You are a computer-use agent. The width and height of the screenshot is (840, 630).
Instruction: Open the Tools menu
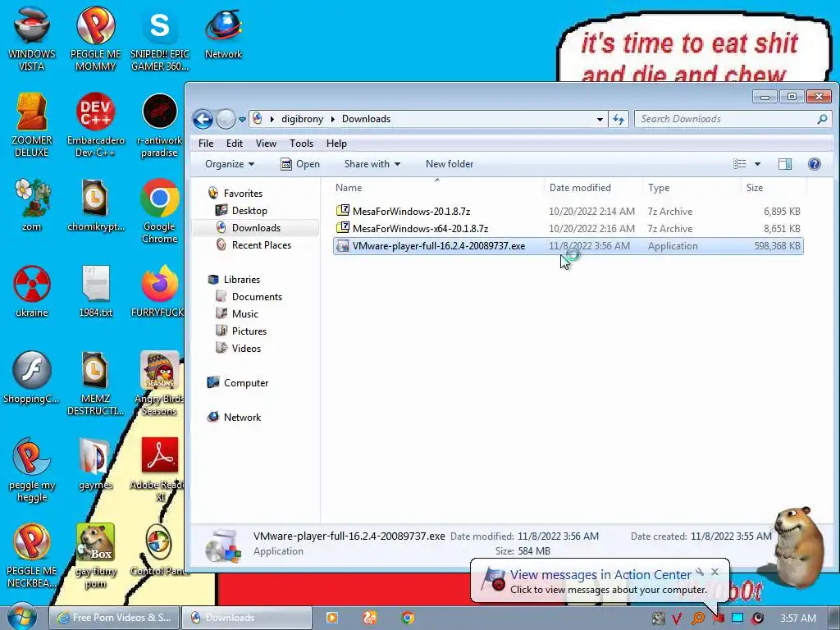301,143
